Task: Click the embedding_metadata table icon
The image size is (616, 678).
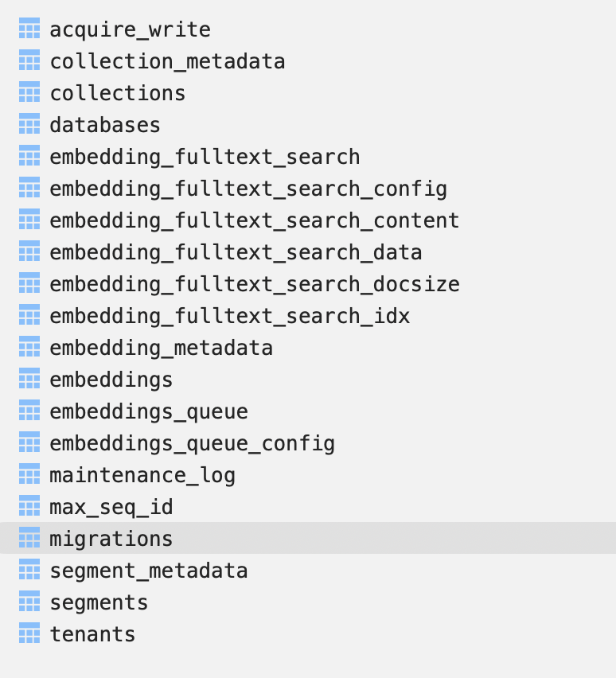Action: click(29, 347)
